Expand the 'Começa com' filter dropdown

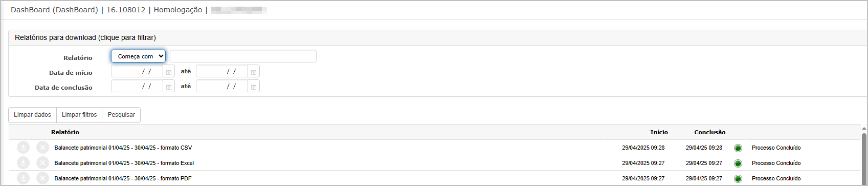coord(138,56)
